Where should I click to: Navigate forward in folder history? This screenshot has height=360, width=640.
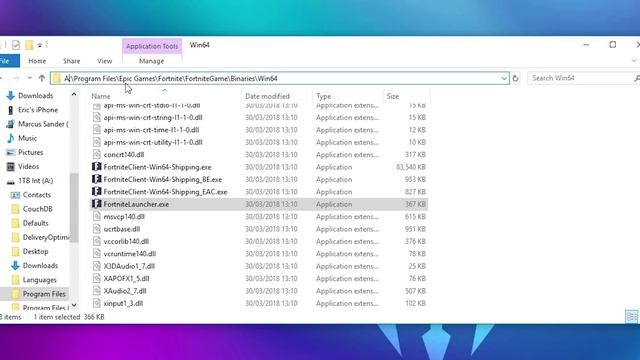click(16, 78)
